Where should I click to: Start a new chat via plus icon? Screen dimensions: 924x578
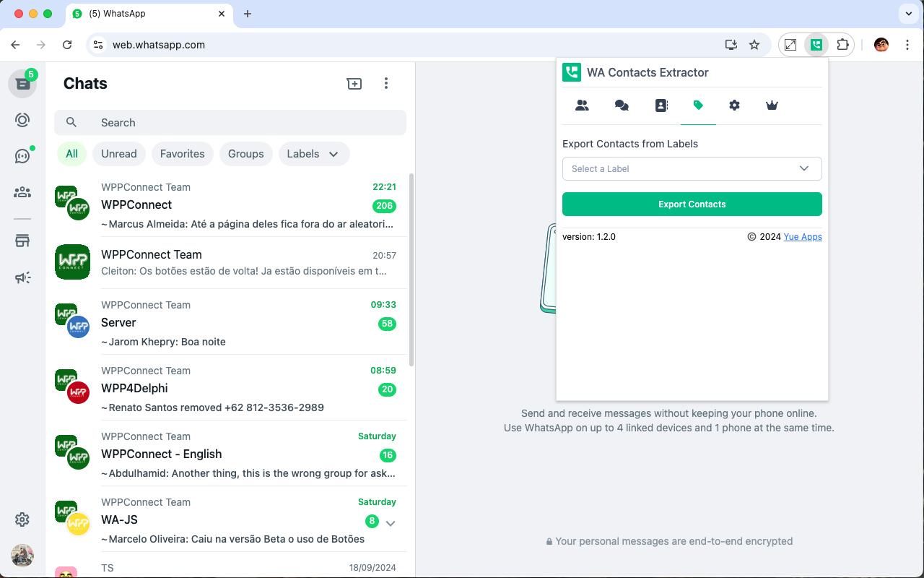pyautogui.click(x=354, y=84)
